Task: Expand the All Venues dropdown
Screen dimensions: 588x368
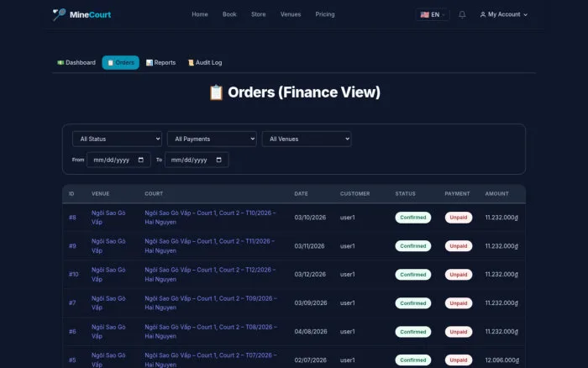Action: [x=307, y=139]
